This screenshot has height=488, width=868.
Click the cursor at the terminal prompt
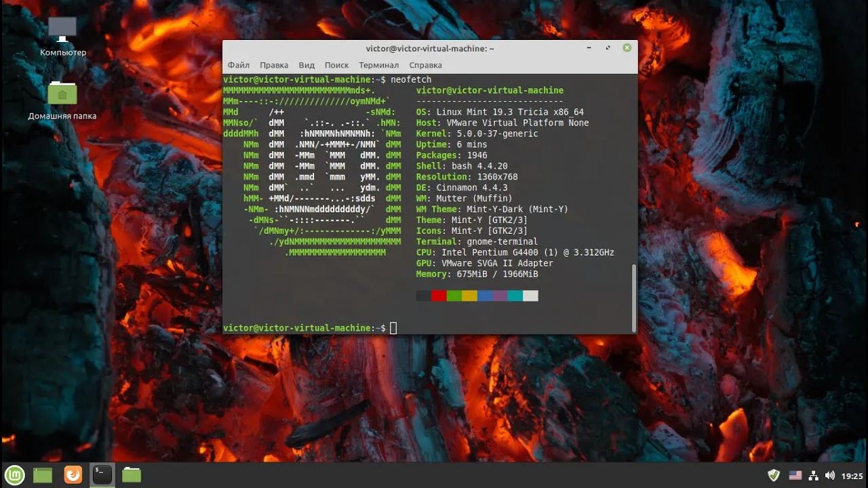393,328
